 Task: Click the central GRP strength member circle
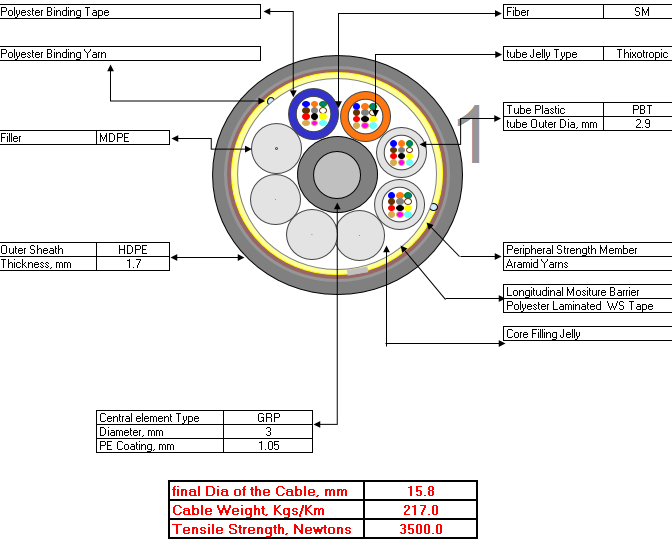[x=337, y=174]
